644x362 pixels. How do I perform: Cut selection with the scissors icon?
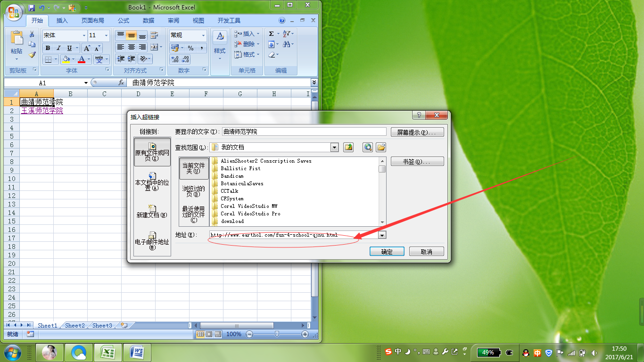tap(32, 34)
